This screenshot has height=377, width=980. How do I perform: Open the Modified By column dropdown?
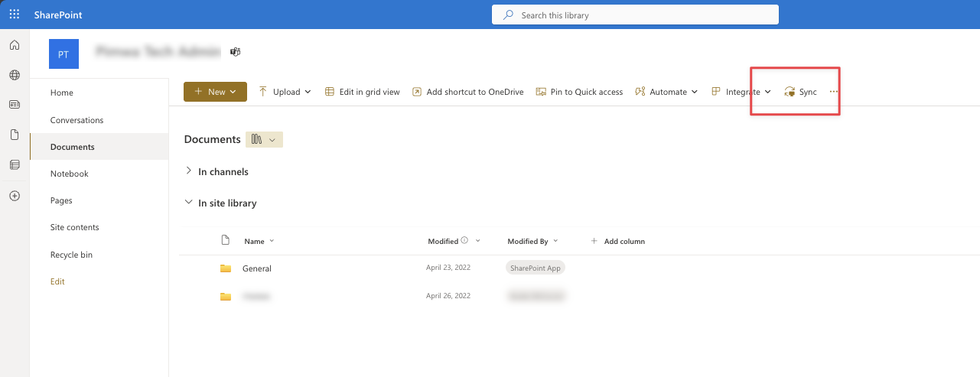555,241
